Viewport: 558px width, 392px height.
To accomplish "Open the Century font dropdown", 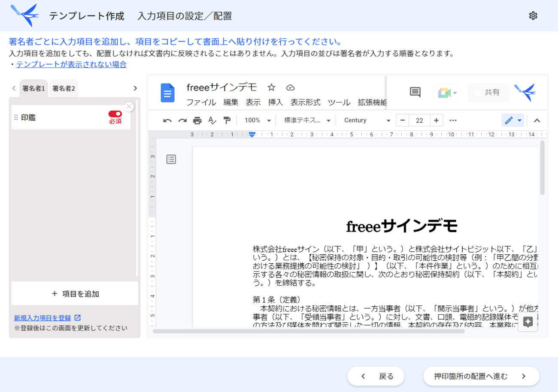I will [x=367, y=121].
